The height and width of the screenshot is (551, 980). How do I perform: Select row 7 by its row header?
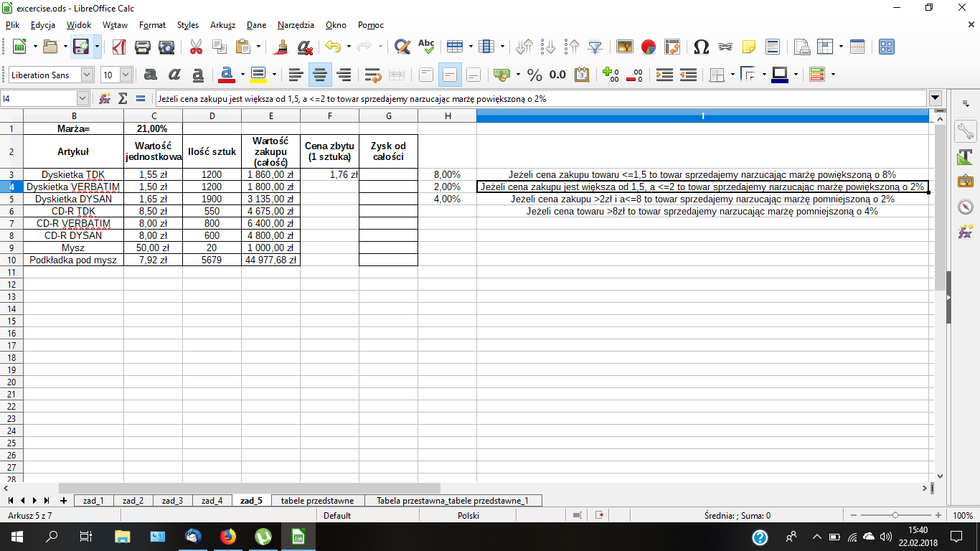point(11,223)
